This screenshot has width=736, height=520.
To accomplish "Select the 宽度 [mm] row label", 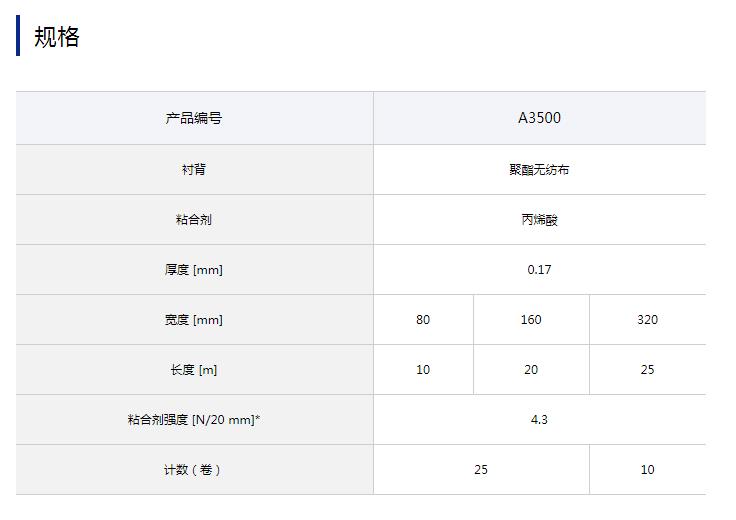I will [194, 320].
